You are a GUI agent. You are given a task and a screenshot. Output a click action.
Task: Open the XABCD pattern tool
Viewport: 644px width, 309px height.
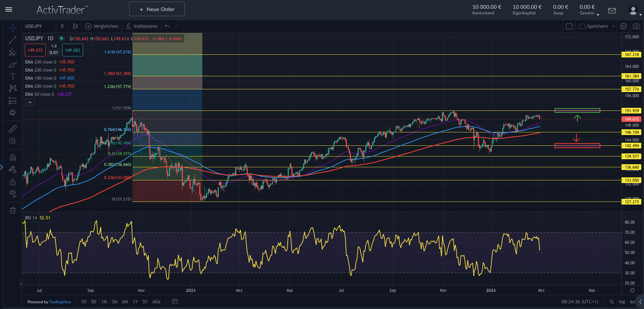click(12, 88)
